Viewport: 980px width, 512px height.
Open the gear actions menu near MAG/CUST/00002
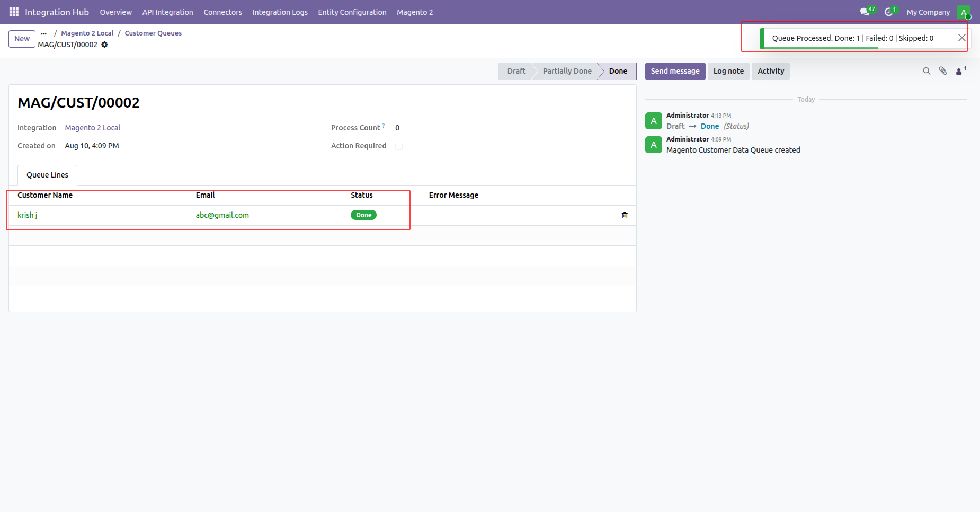click(x=104, y=45)
